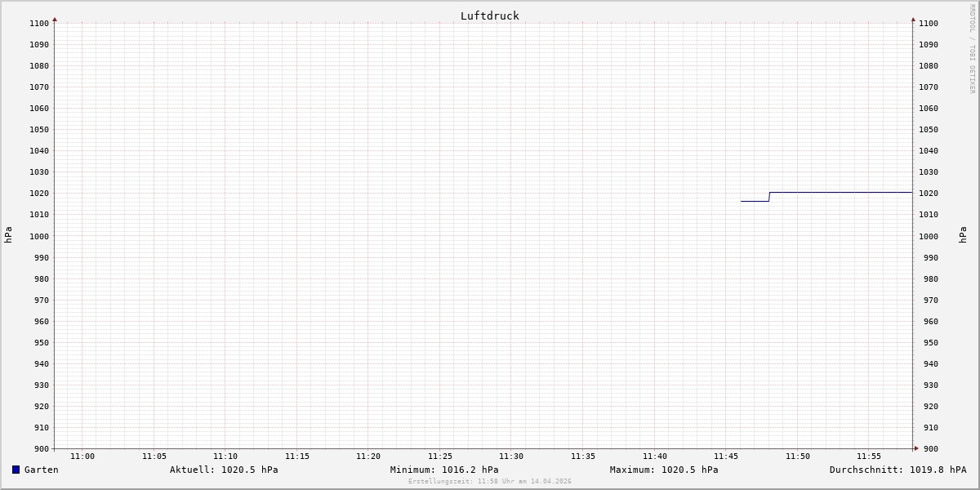Click the Maximum 1020.5 hPa value
The image size is (980, 490).
click(664, 470)
